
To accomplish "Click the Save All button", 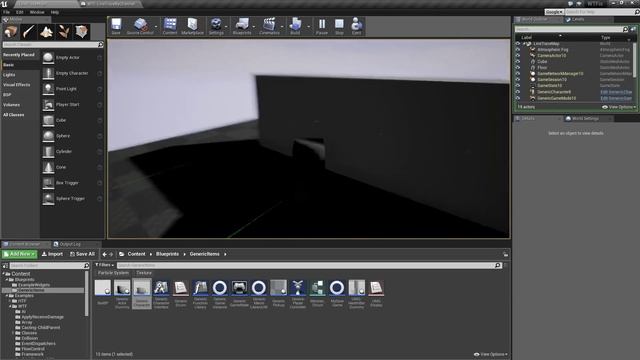I will (82, 254).
